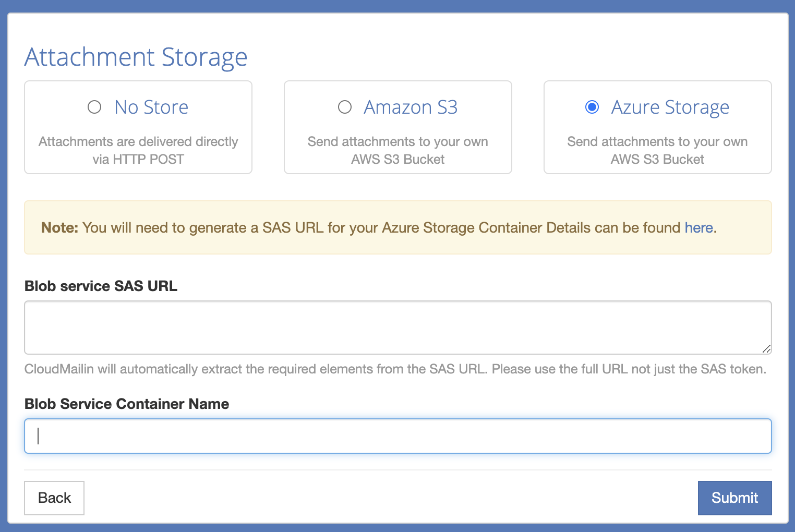Image resolution: width=795 pixels, height=532 pixels.
Task: Click the 'Attachment Storage' heading
Action: (x=136, y=57)
